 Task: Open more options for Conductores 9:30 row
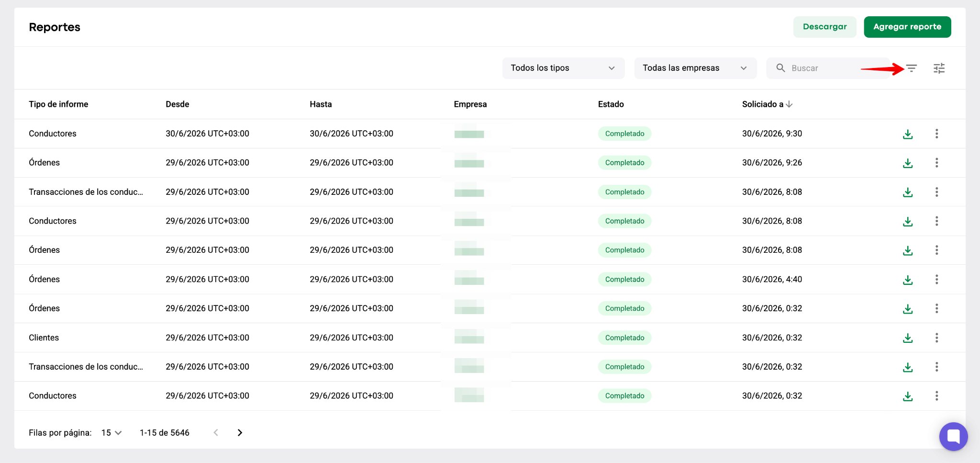click(x=936, y=134)
